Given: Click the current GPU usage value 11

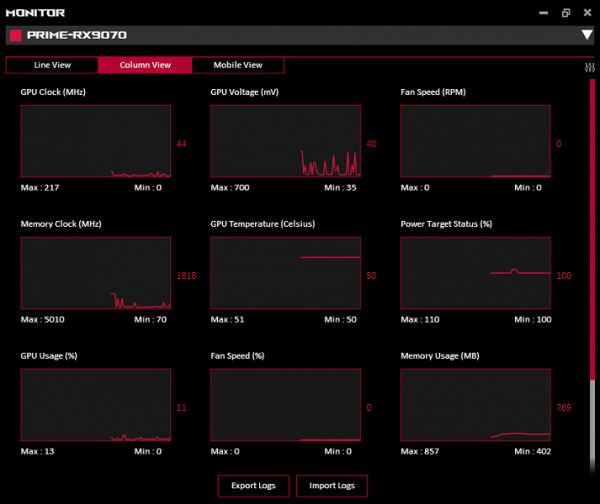Looking at the screenshot, I should (181, 408).
